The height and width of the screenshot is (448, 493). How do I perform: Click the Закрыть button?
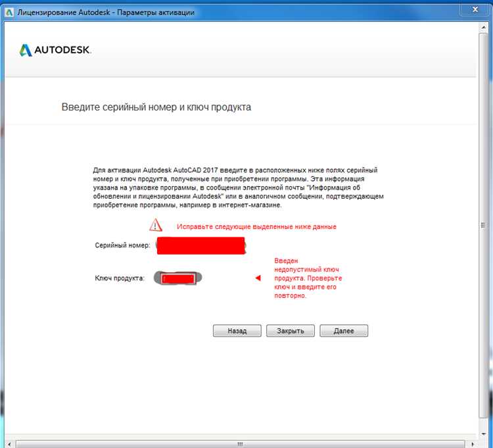tap(290, 331)
